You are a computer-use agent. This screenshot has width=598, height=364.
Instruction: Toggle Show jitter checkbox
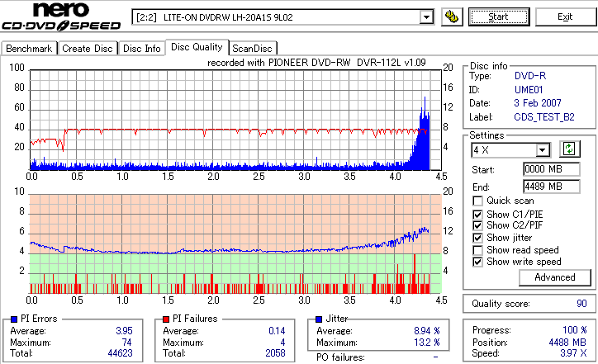click(477, 238)
